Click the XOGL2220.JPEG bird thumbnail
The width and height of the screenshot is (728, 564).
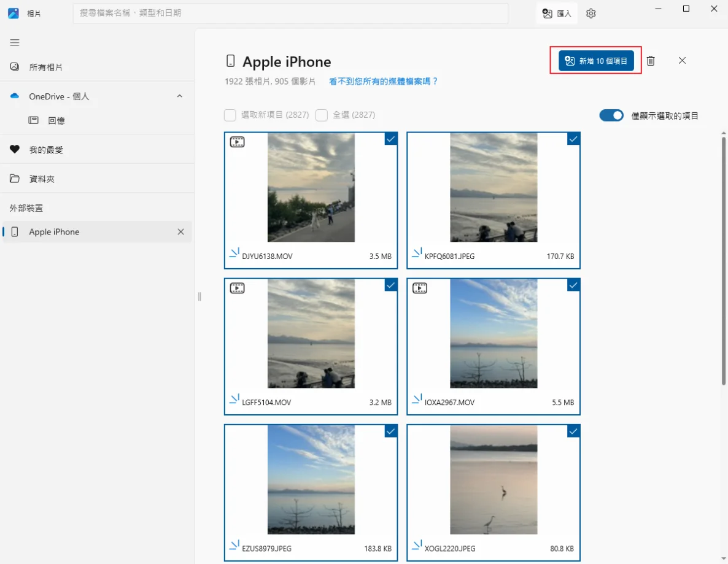click(x=494, y=480)
